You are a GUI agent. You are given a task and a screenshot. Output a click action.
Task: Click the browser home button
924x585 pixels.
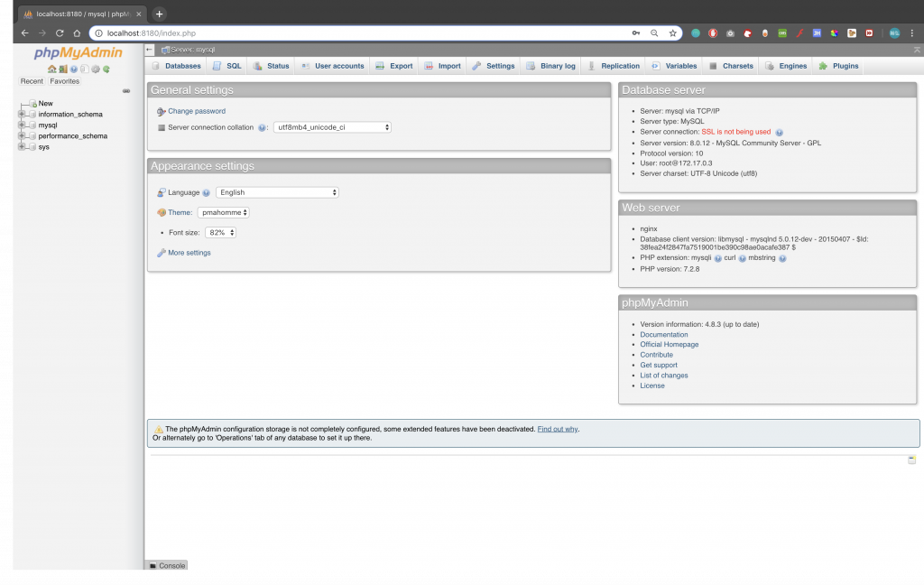tap(77, 33)
